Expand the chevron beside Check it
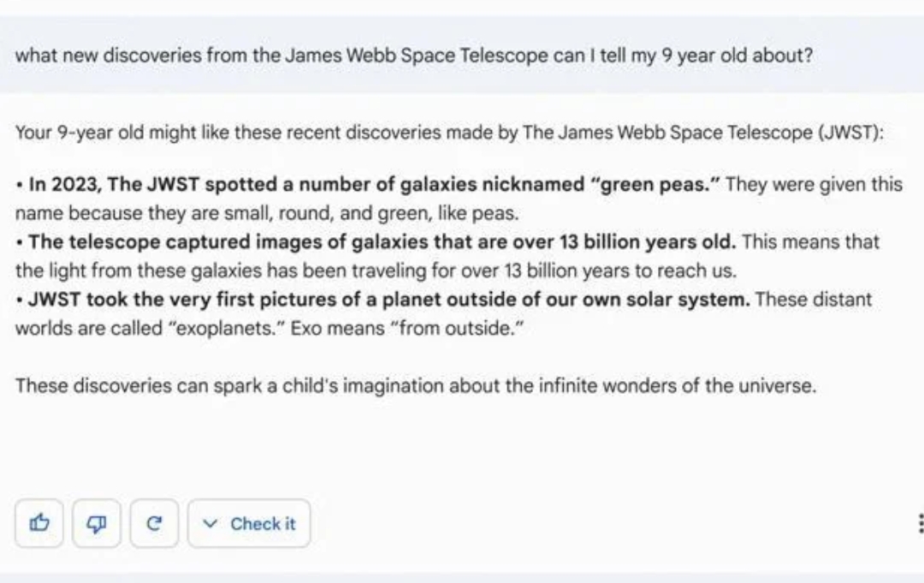The height and width of the screenshot is (583, 924). 210,523
